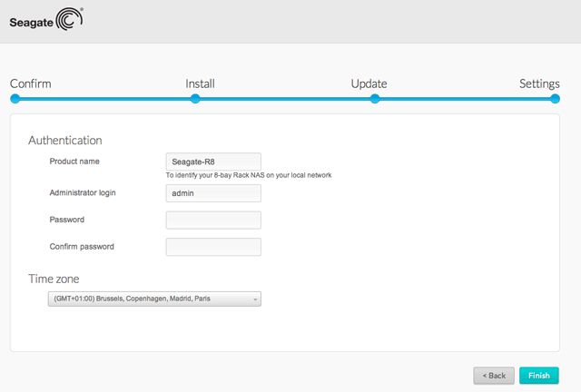Click the Update step circle marker

[x=375, y=99]
